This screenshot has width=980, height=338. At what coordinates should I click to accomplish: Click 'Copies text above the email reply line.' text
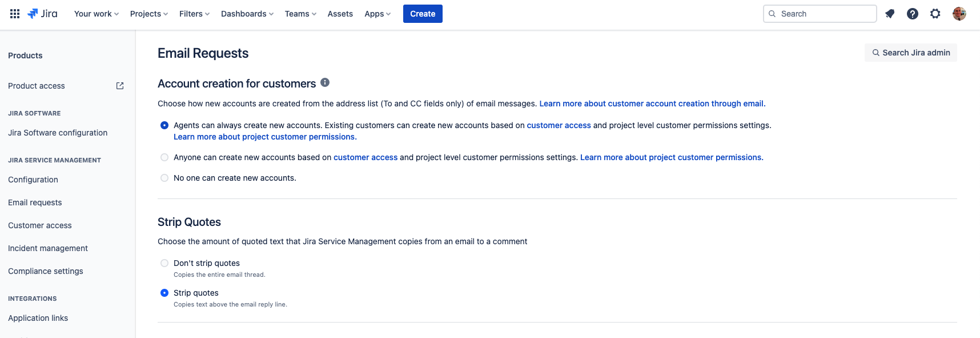230,304
